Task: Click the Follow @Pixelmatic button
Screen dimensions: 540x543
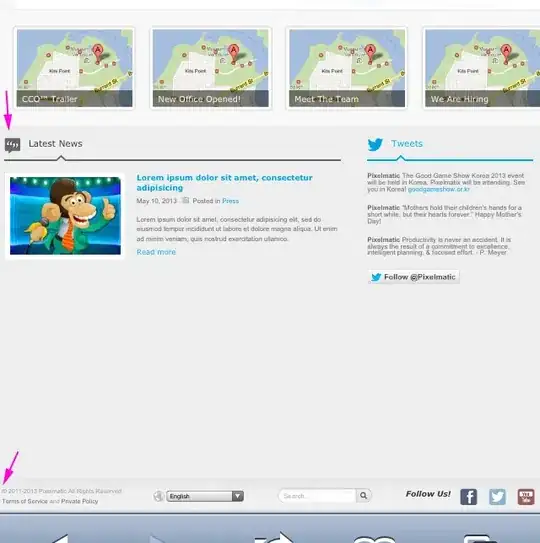Action: (414, 277)
